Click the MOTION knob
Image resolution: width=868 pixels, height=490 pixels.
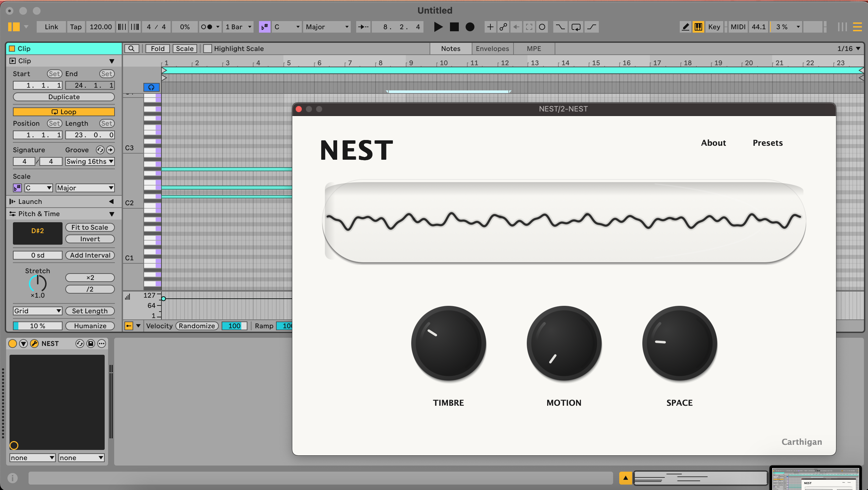tap(564, 343)
